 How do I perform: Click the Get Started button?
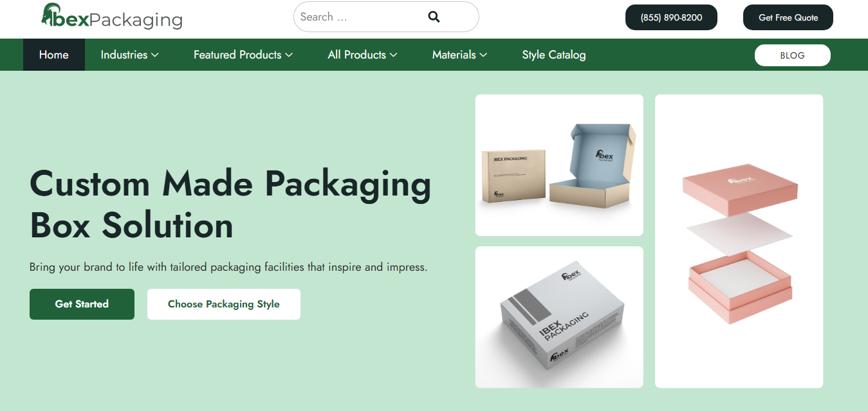(x=82, y=304)
